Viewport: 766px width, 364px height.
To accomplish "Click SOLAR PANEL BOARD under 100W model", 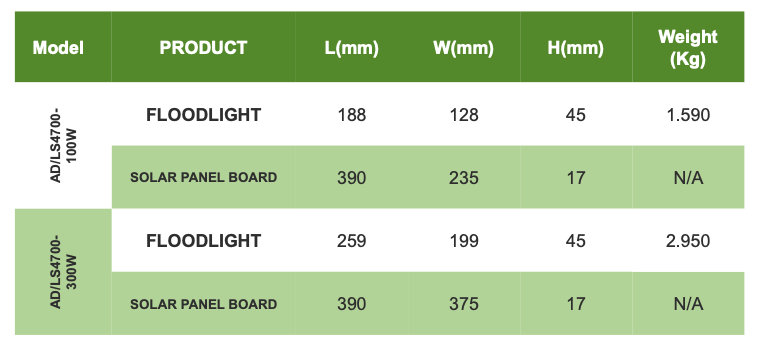I will (203, 177).
